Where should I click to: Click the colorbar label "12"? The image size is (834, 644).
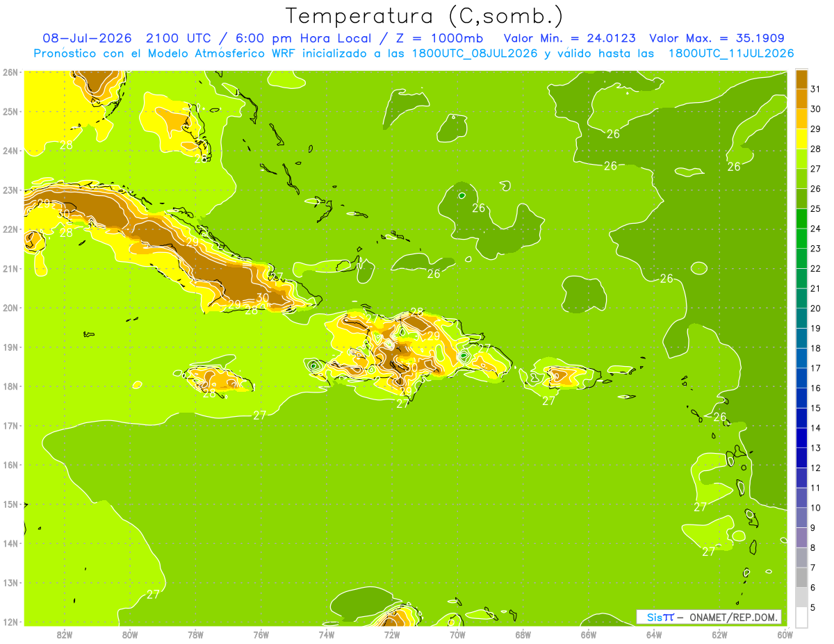point(816,468)
